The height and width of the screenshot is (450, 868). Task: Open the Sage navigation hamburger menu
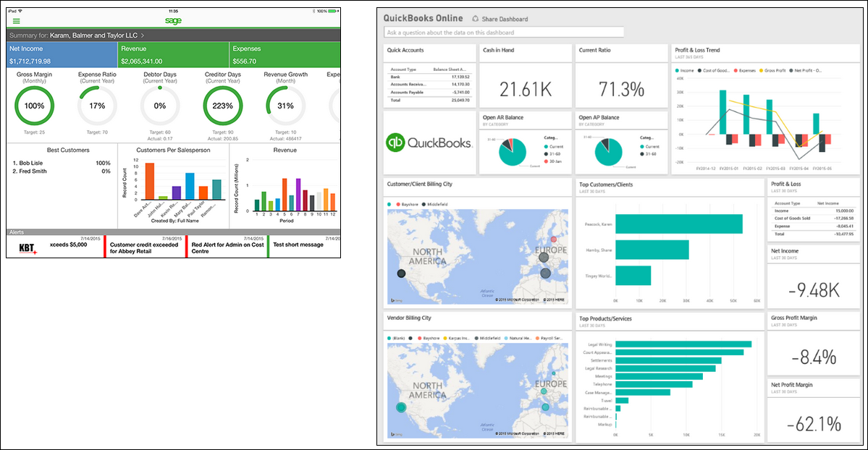coord(16,20)
